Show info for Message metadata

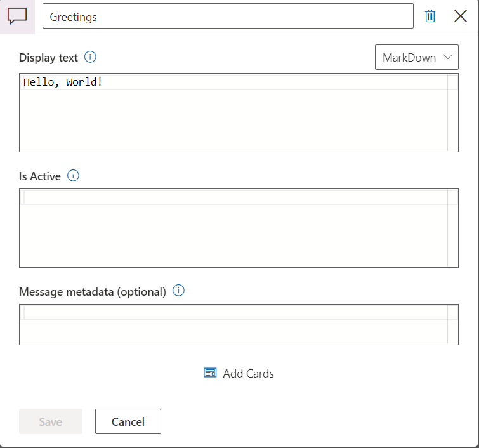(178, 291)
